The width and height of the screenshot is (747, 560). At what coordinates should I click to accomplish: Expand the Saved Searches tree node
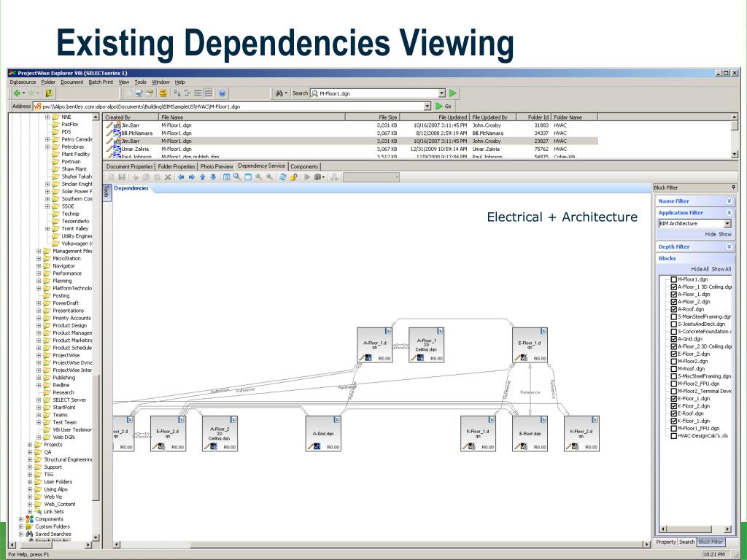pos(21,534)
